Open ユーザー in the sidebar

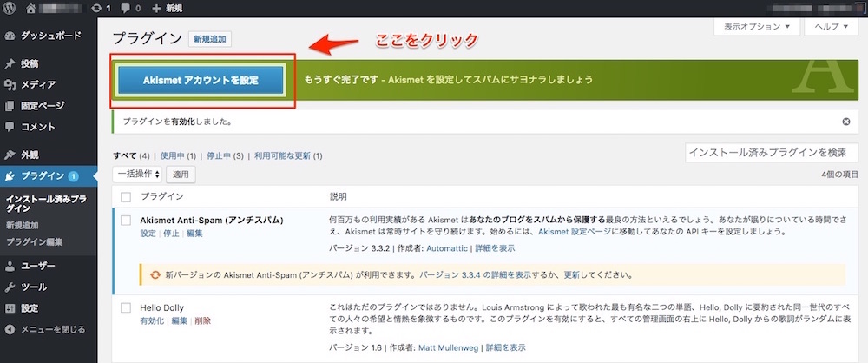48,266
